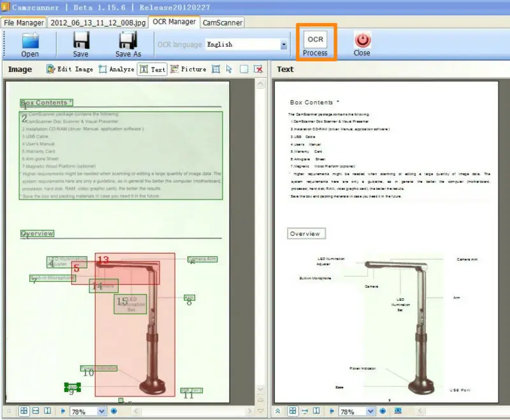510x420 pixels.
Task: Click Analyze in the Image toolbar
Action: tap(116, 69)
